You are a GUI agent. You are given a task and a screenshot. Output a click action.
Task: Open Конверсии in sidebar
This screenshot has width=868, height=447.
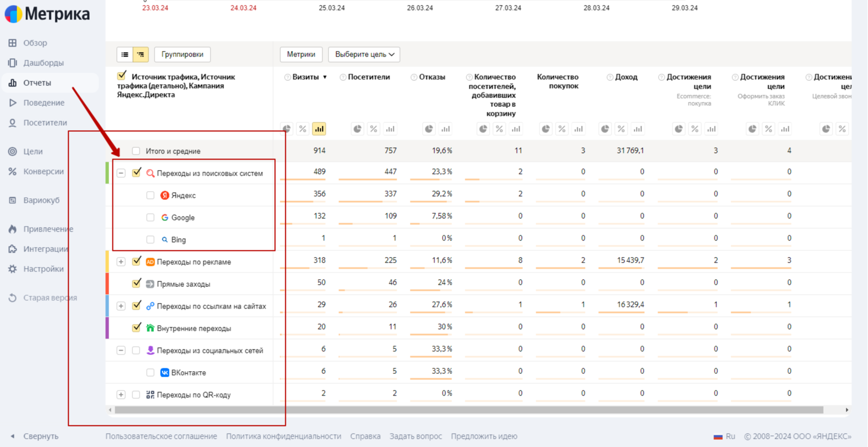tap(43, 171)
